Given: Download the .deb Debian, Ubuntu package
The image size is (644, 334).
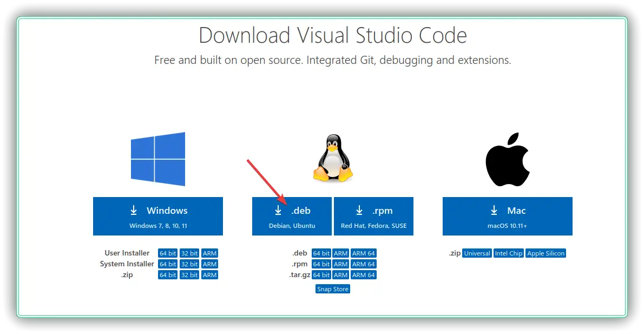Looking at the screenshot, I should click(292, 216).
